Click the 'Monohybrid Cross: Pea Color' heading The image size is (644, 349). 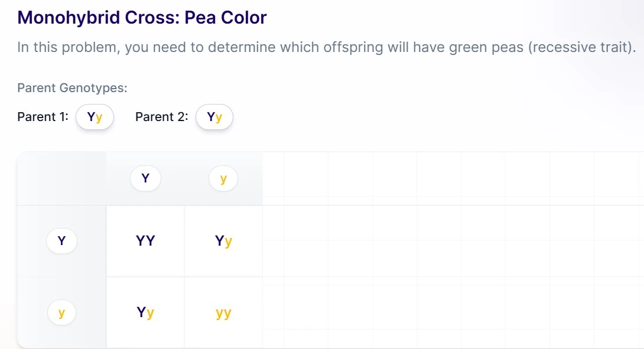[x=142, y=18]
